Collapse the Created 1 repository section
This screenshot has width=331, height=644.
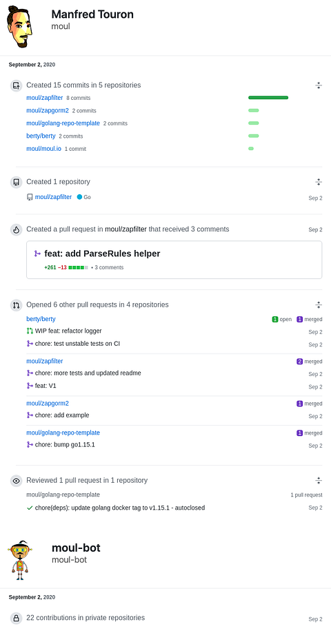[x=319, y=182]
